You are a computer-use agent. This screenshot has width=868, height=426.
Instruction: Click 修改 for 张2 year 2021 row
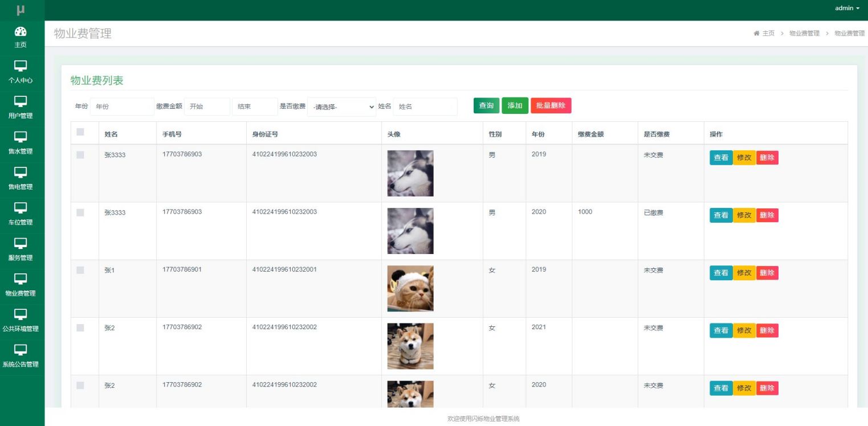click(x=744, y=330)
